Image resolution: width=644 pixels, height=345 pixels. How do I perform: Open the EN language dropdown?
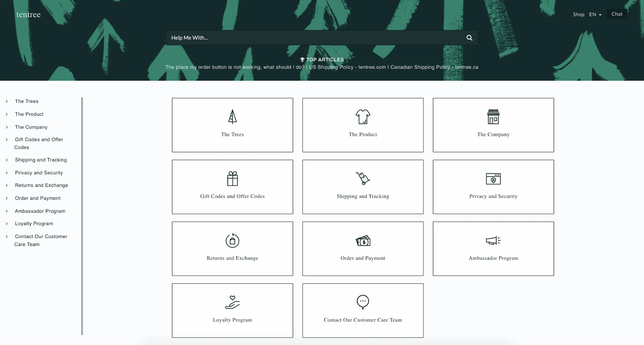595,15
